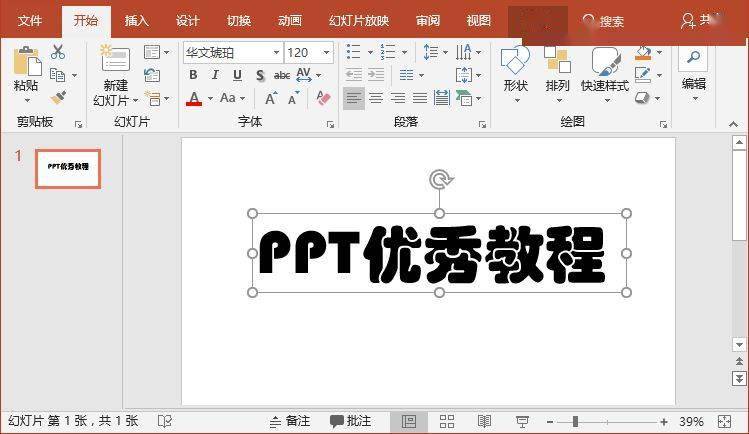Open the Font dialog launcher
Viewport: 749px width, 434px height.
tap(331, 125)
